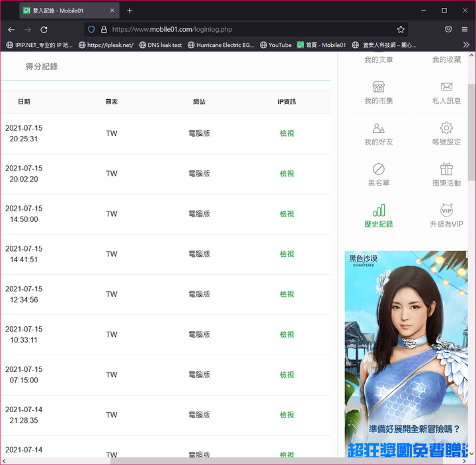The width and height of the screenshot is (476, 465).
Task: Click the 歷史紀錄 bar chart icon
Action: coord(379,210)
